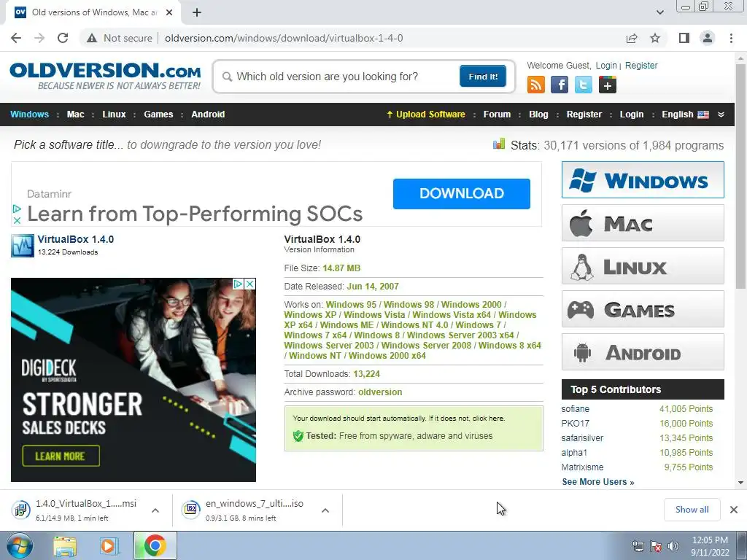This screenshot has width=747, height=560.
Task: Open the Blog menu item
Action: [538, 114]
